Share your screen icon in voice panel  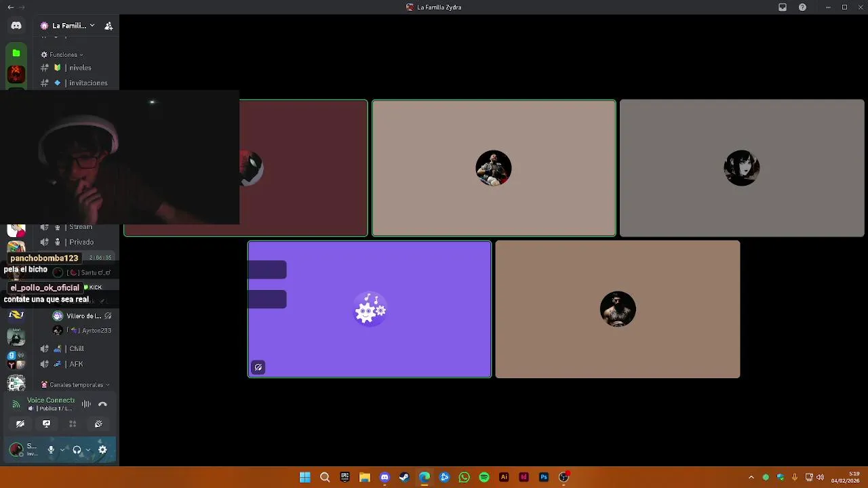pos(46,424)
